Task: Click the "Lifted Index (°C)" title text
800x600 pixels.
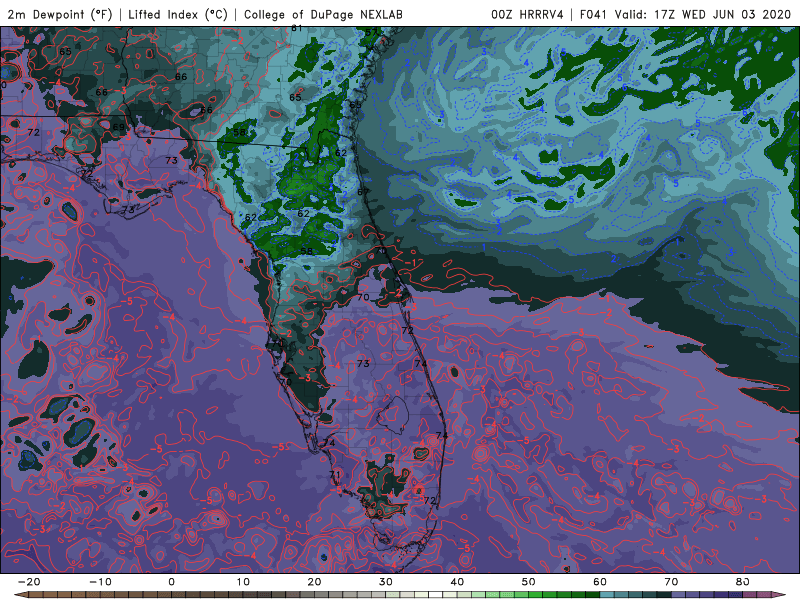Action: [178, 14]
